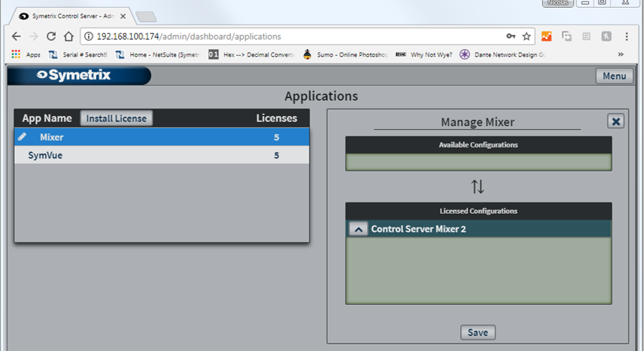This screenshot has height=351, width=644.
Task: Reload the page with refresh icon
Action: click(x=51, y=36)
